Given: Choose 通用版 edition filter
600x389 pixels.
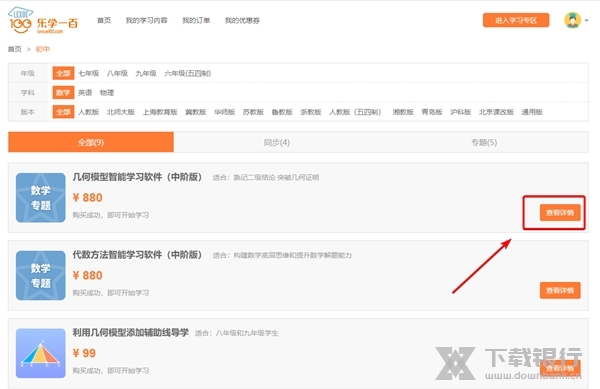Looking at the screenshot, I should [532, 112].
